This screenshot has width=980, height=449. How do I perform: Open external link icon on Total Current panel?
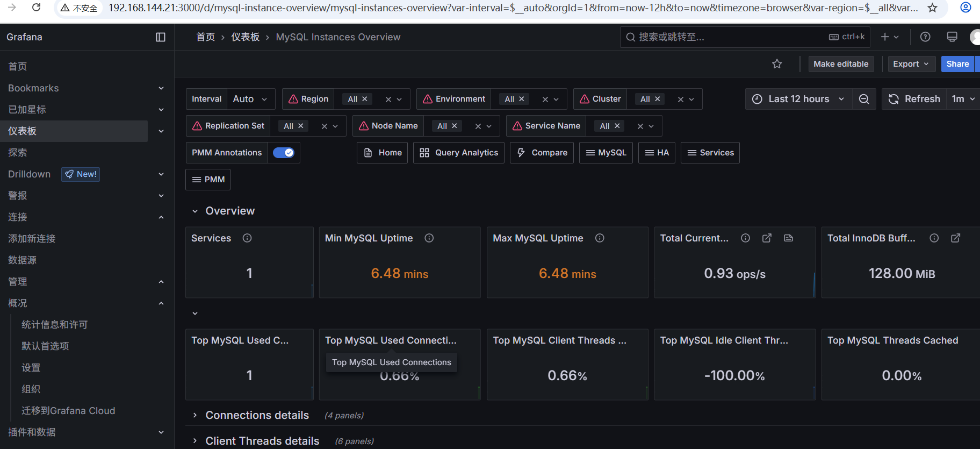[x=767, y=238]
